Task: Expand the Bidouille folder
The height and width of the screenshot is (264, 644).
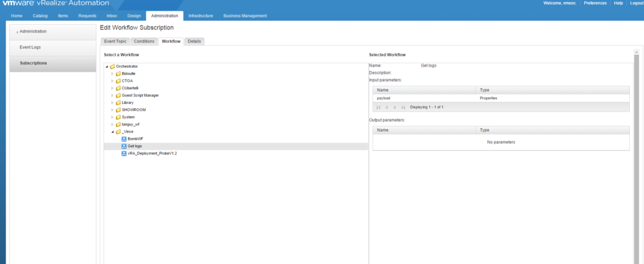Action: (112, 74)
